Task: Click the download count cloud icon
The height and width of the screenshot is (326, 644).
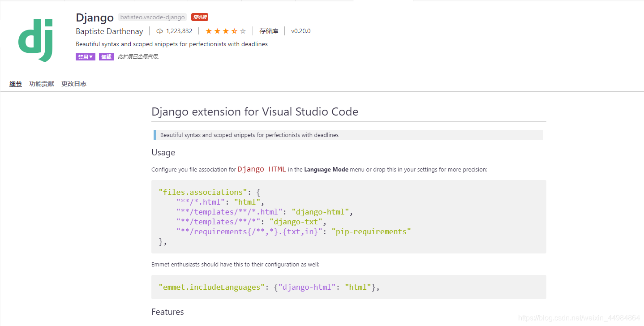Action: point(159,31)
